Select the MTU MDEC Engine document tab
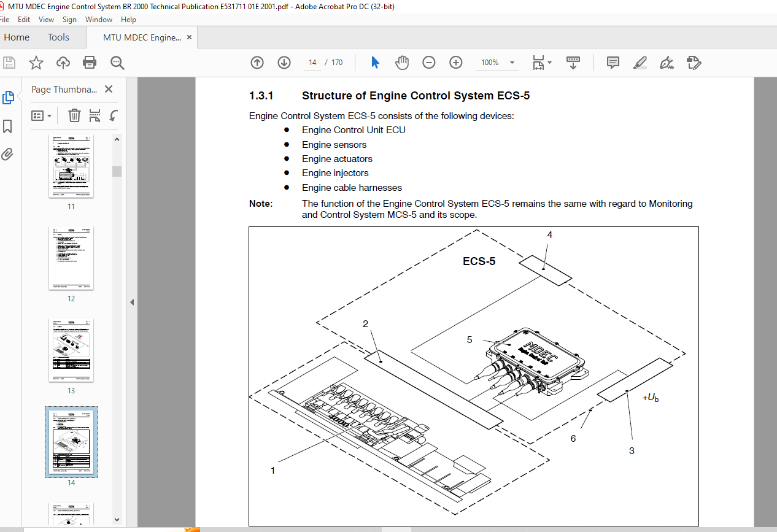Image resolution: width=777 pixels, height=532 pixels. (142, 37)
